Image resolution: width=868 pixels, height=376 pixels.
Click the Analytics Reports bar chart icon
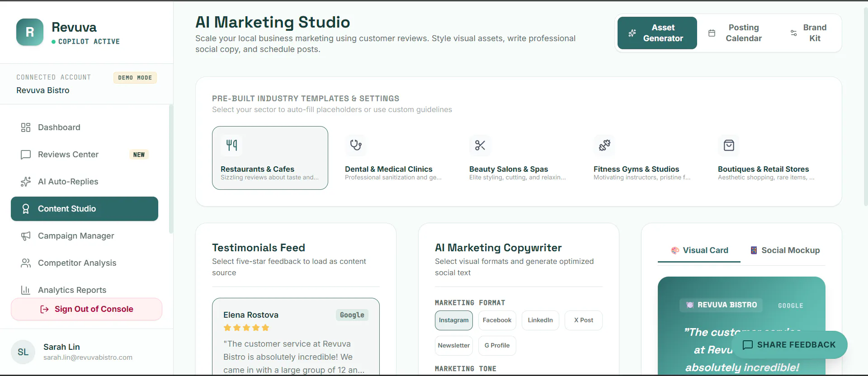pyautogui.click(x=26, y=290)
